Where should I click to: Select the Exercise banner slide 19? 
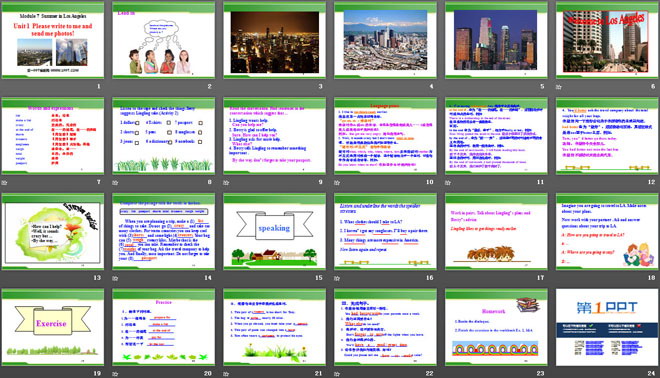(53, 327)
